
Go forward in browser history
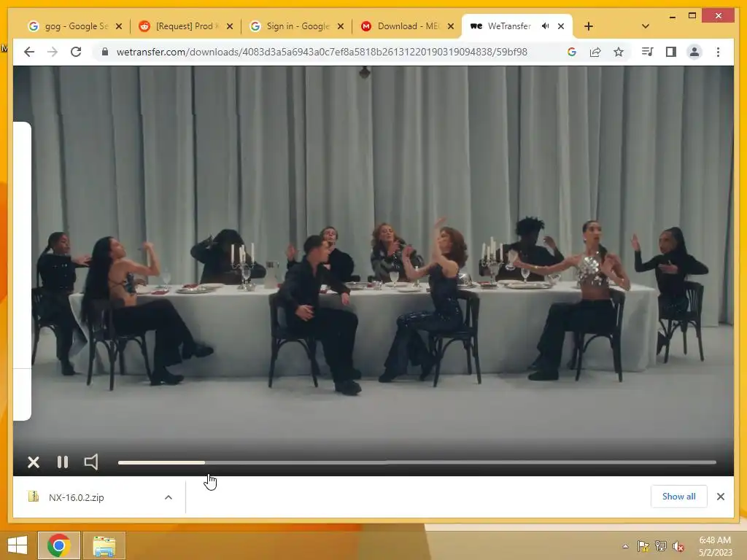(x=53, y=52)
